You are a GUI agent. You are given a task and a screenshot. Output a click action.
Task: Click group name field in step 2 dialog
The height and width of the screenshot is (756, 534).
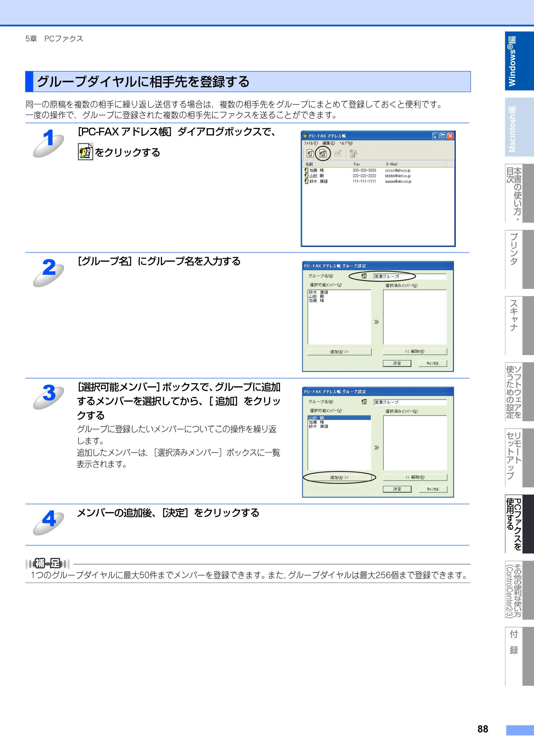[410, 276]
